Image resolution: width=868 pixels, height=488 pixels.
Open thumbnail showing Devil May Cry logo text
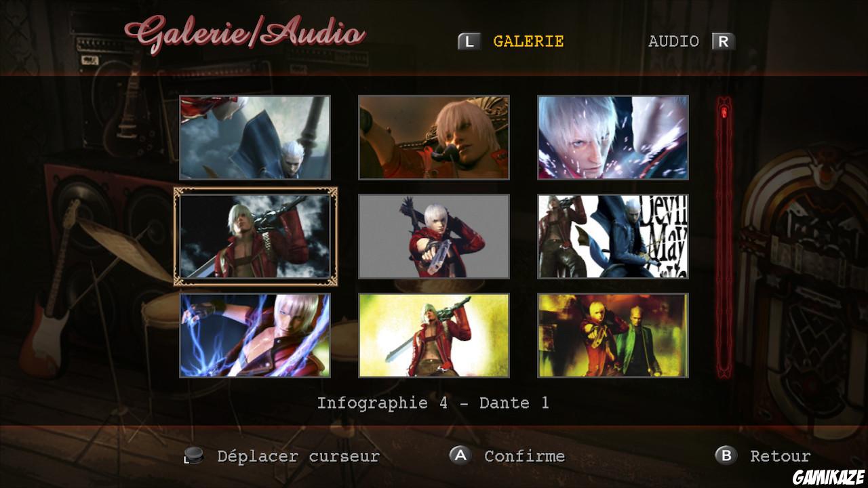pyautogui.click(x=613, y=237)
